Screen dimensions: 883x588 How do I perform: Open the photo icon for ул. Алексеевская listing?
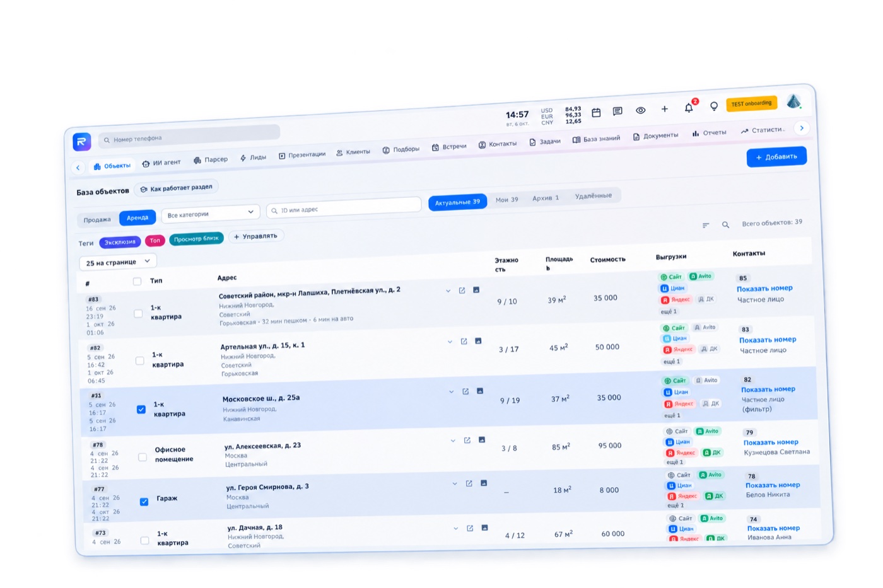(x=482, y=439)
